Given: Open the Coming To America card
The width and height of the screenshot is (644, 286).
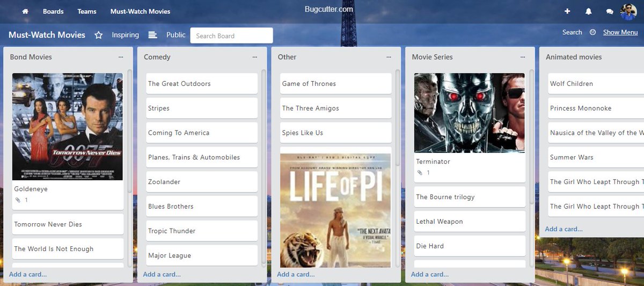Looking at the screenshot, I should [x=202, y=133].
